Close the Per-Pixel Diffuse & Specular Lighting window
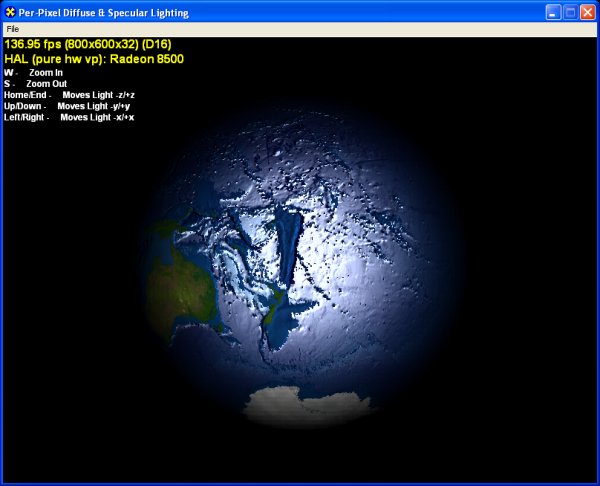Image resolution: width=600 pixels, height=486 pixels. point(587,12)
